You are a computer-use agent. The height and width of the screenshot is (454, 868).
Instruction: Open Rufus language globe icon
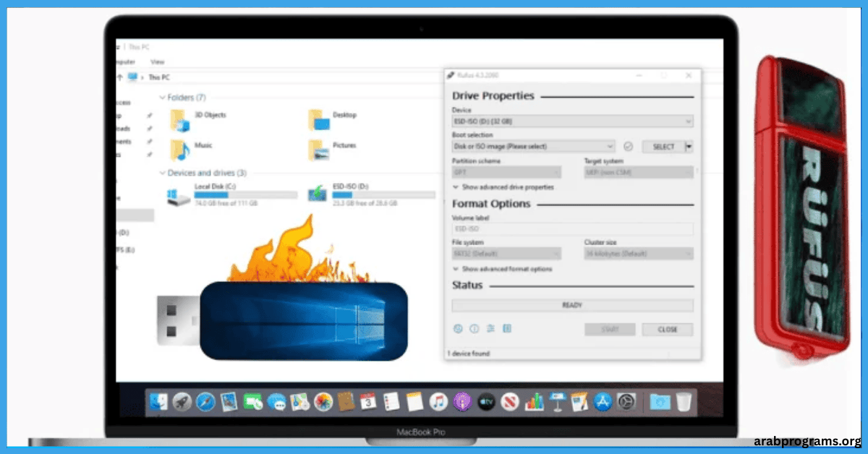[457, 329]
